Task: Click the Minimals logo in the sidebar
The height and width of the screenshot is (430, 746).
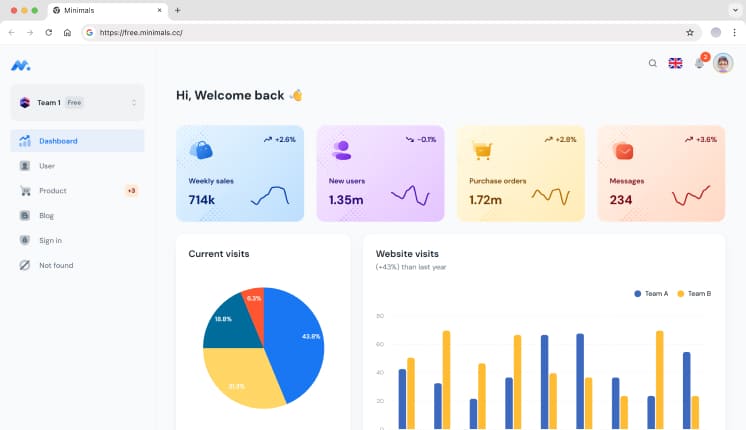Action: pyautogui.click(x=20, y=65)
